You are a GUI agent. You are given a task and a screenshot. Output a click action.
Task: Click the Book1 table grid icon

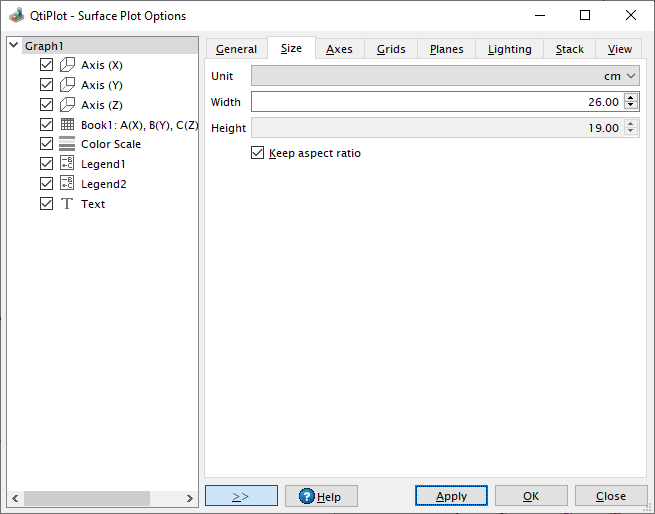(67, 125)
